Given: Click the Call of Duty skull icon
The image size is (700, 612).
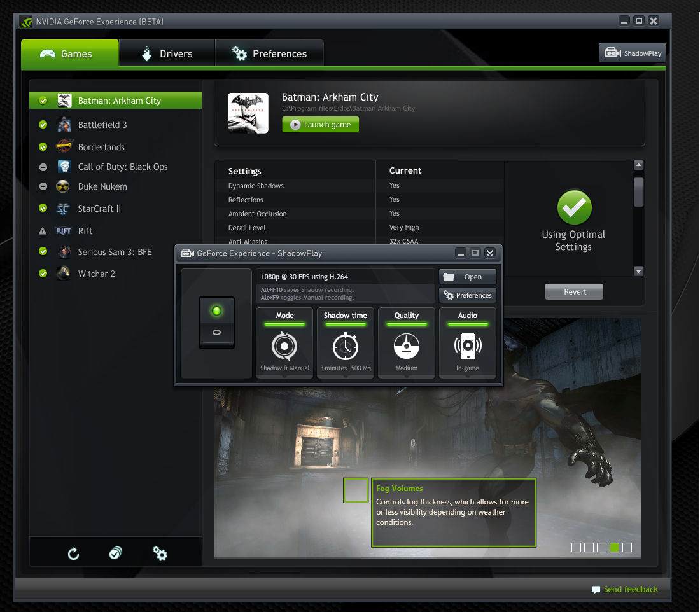Looking at the screenshot, I should coord(64,167).
